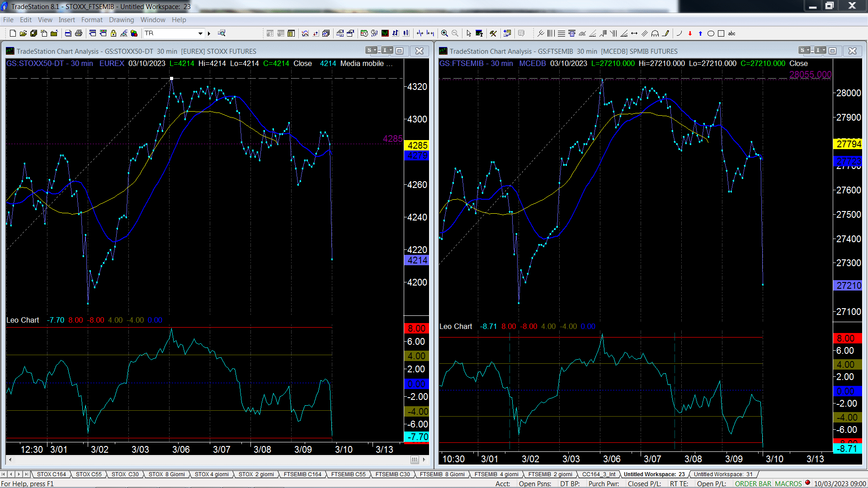
Task: Click the previous-tab navigation arrow
Action: click(11, 474)
